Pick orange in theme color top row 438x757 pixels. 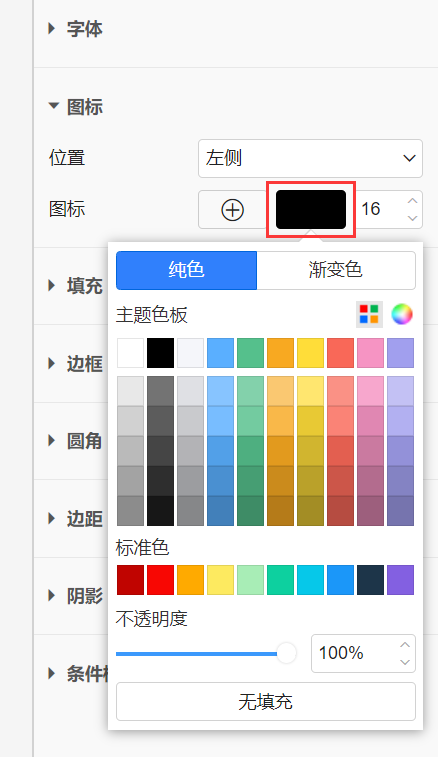[x=280, y=353]
